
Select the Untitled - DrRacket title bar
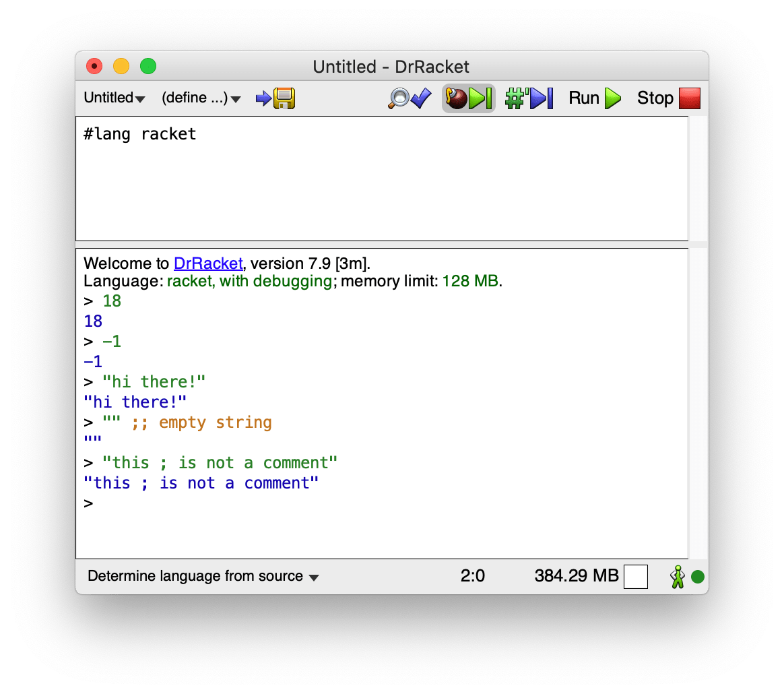pyautogui.click(x=391, y=66)
